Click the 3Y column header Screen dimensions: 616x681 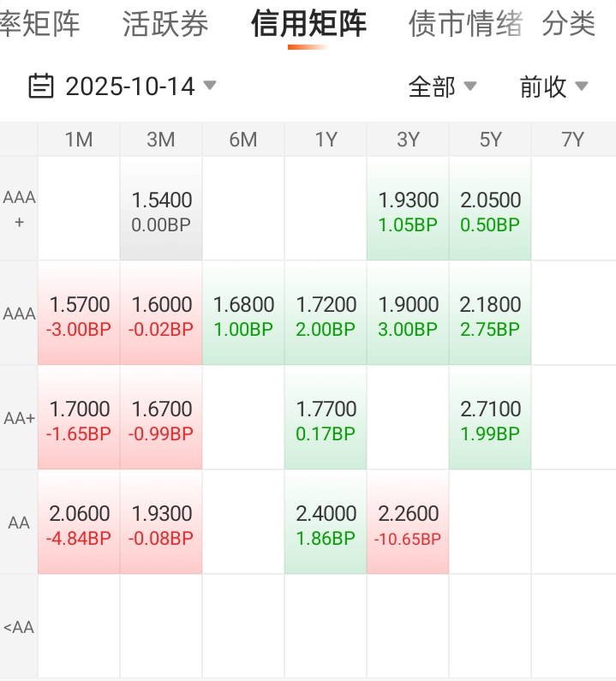pyautogui.click(x=408, y=140)
